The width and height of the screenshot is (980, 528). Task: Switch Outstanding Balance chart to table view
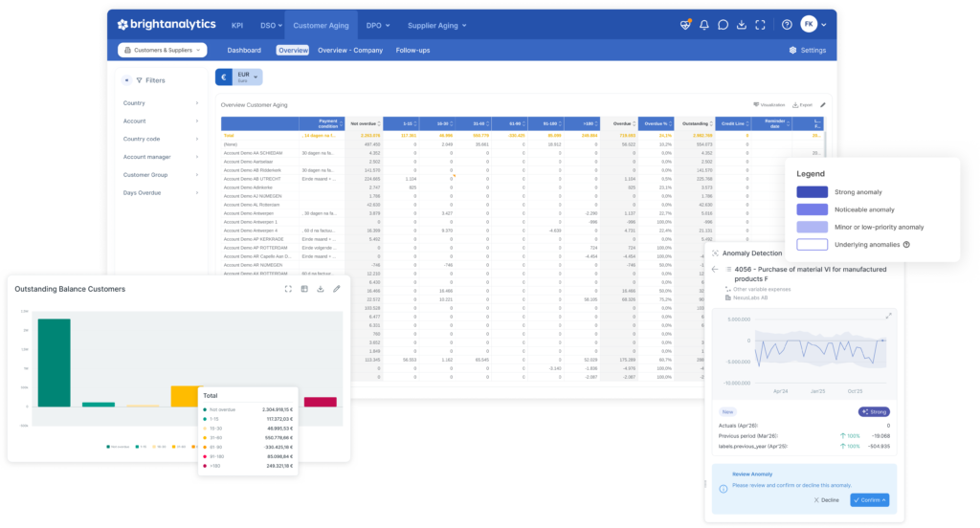304,289
